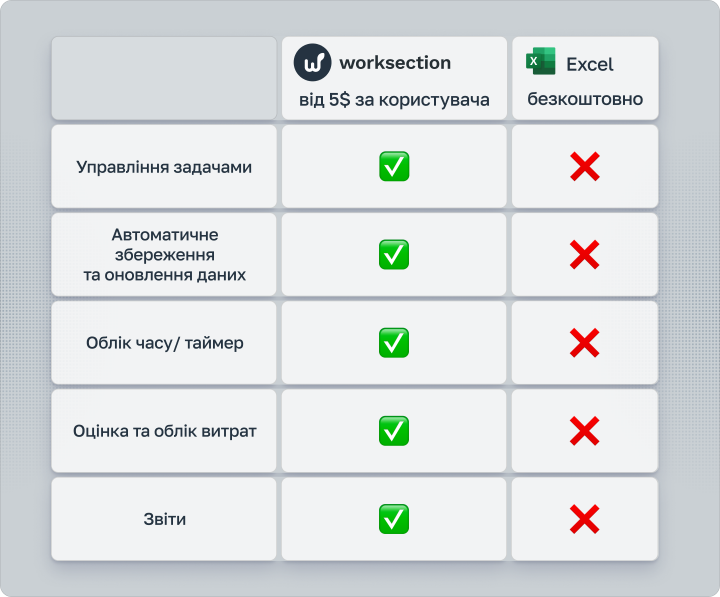This screenshot has height=597, width=720.
Task: Click the green checkmark for Управління задачами
Action: coord(394,166)
